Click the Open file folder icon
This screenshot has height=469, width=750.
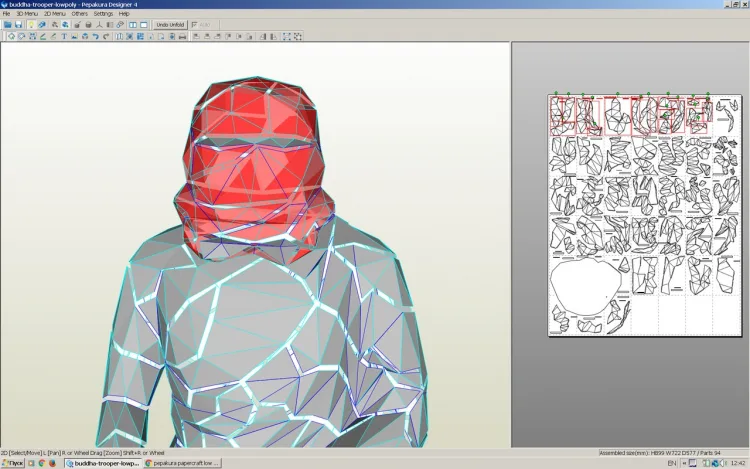tap(8, 24)
